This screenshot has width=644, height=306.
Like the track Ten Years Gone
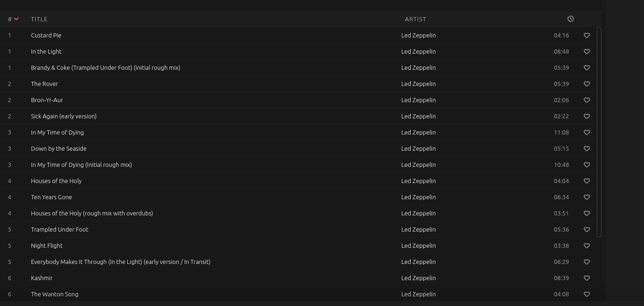(x=587, y=197)
